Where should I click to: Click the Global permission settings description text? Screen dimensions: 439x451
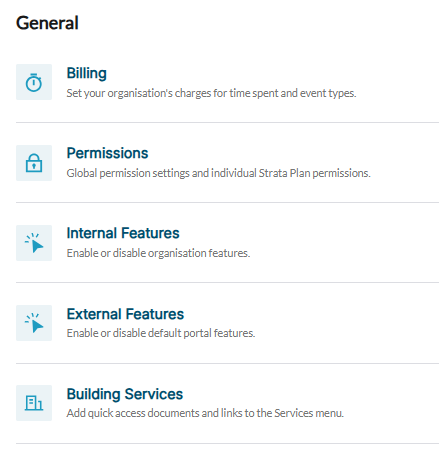pos(218,173)
